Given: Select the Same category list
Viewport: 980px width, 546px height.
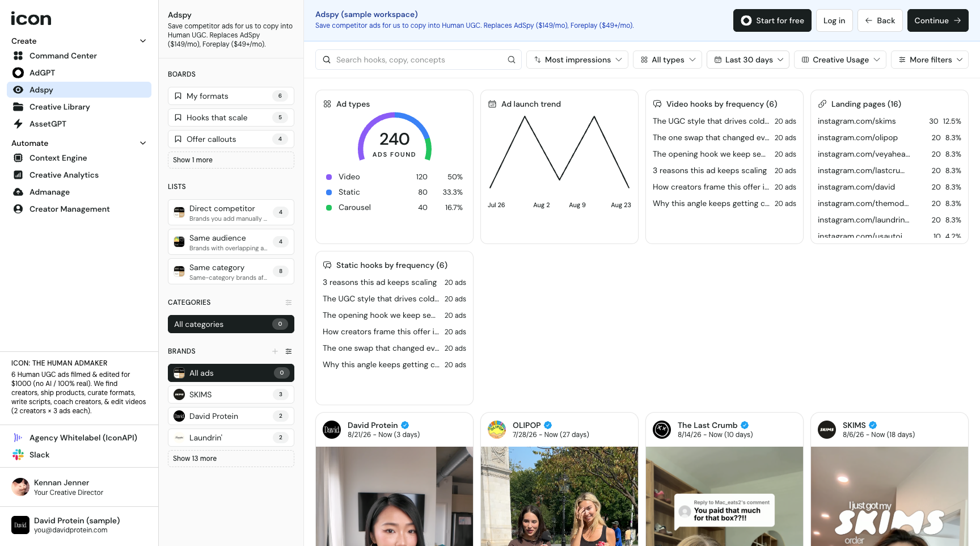Looking at the screenshot, I should tap(231, 271).
